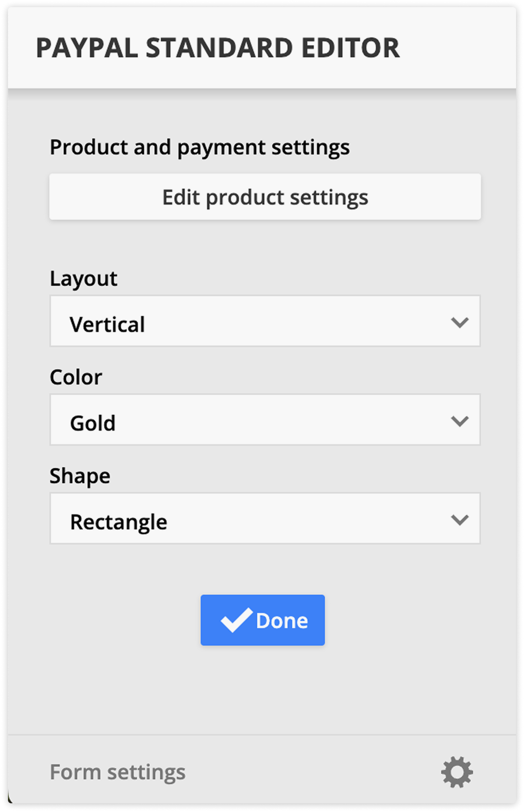Select the Vertical text in Layout box

[x=107, y=324]
